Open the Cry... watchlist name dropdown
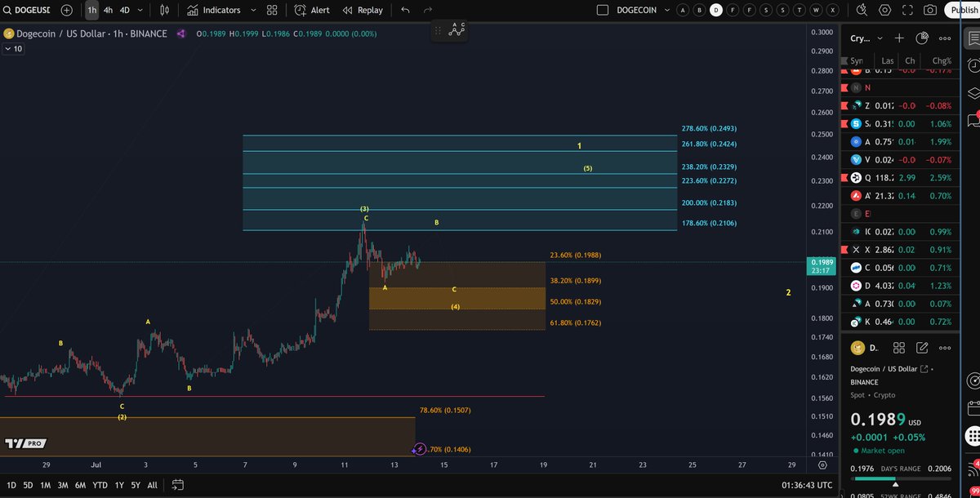 [x=866, y=38]
